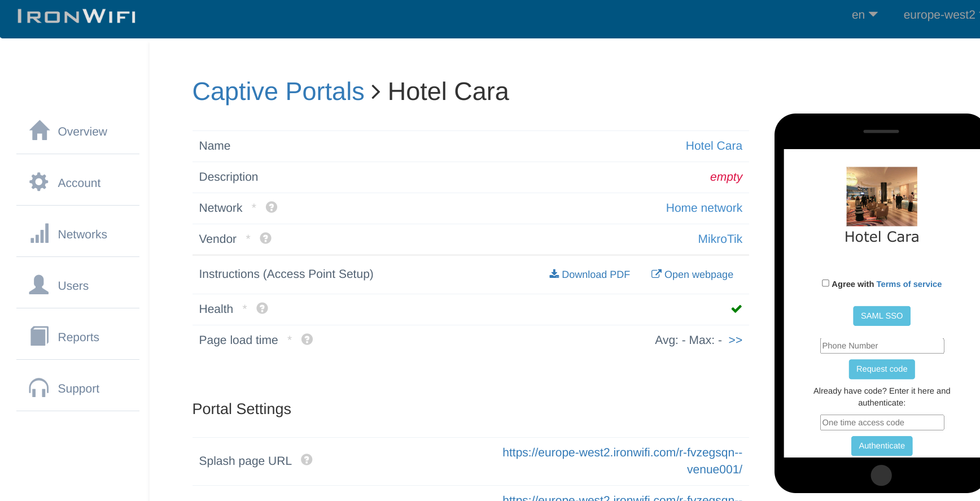980x501 pixels.
Task: Edit the empty description value
Action: [x=726, y=177]
